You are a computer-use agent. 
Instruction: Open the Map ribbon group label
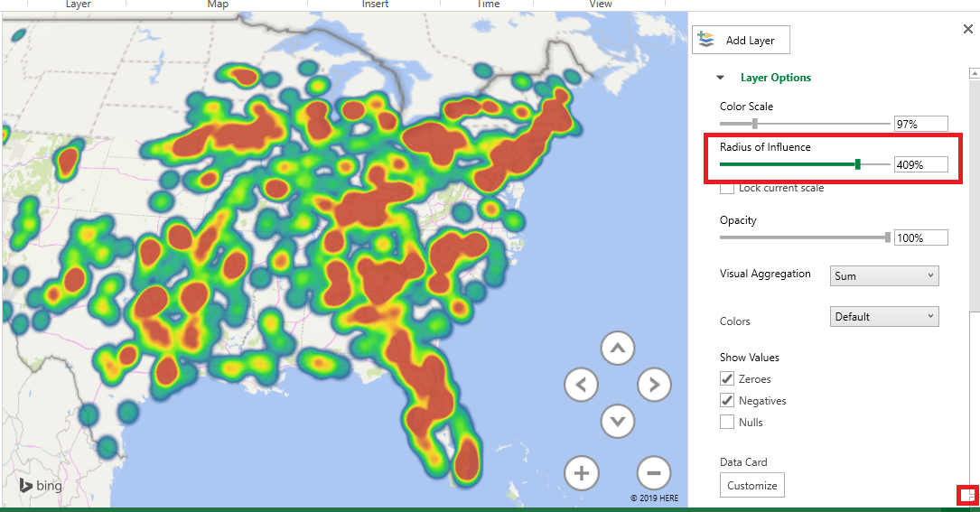coord(218,4)
